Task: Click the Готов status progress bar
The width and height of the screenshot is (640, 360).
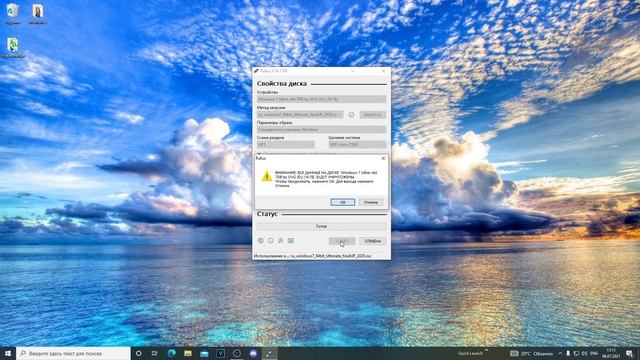Action: click(x=321, y=226)
